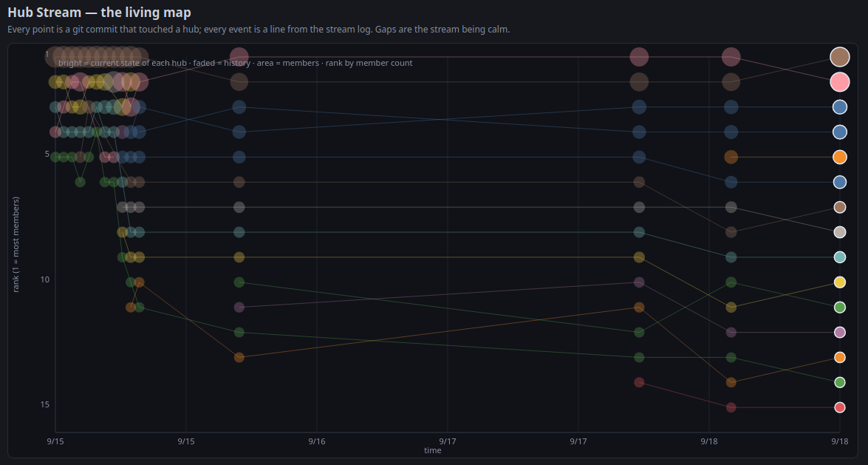Select the bright blue point at rank 6
This screenshot has height=465, width=868.
click(840, 182)
